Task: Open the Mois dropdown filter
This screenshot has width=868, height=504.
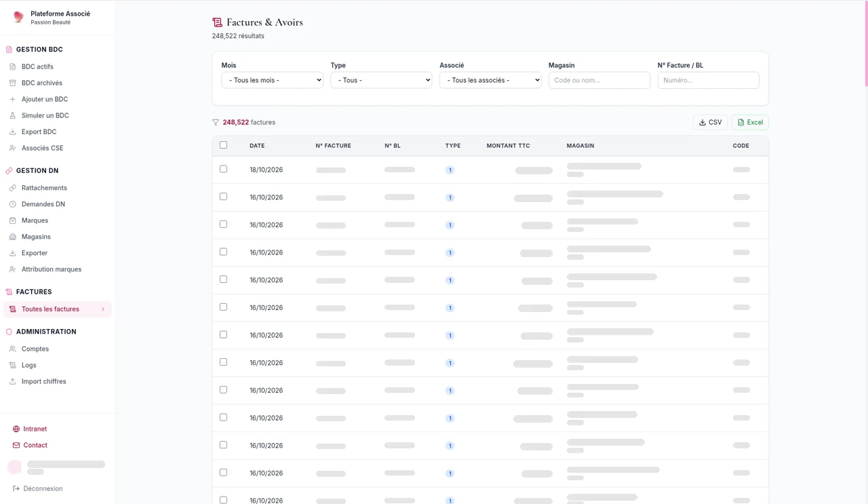Action: [272, 80]
